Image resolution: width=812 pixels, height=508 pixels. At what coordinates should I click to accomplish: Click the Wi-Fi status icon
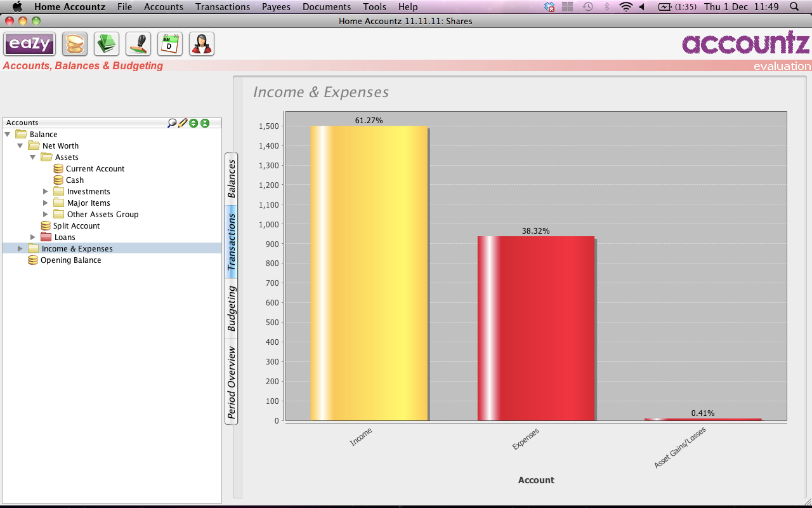pyautogui.click(x=626, y=7)
